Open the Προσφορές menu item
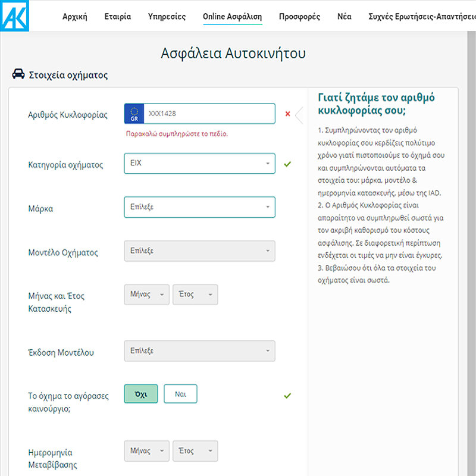 pos(299,17)
